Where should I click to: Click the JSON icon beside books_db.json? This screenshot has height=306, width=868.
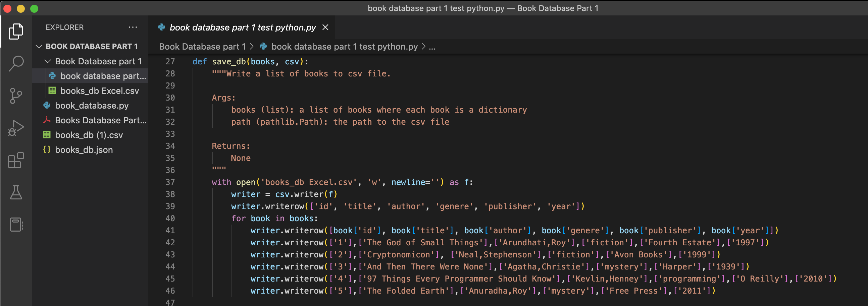pos(47,149)
